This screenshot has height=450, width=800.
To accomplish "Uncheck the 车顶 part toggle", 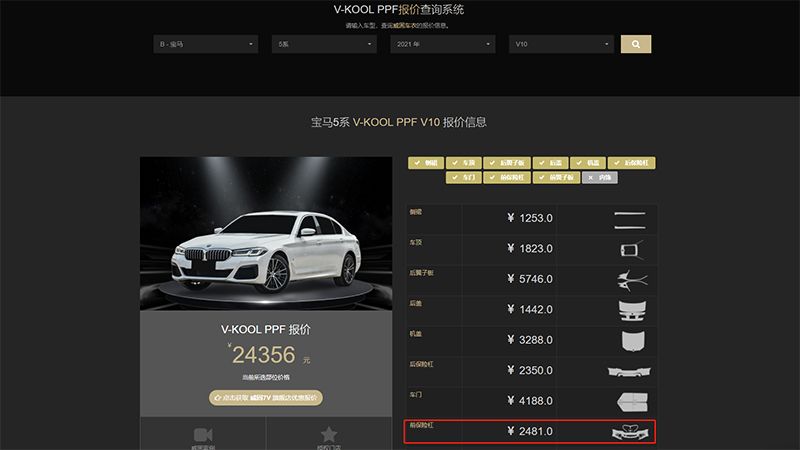I will [x=463, y=162].
